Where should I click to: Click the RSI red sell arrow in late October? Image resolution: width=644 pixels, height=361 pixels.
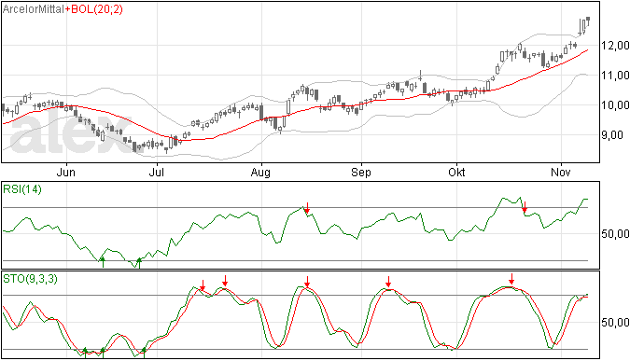[525, 207]
